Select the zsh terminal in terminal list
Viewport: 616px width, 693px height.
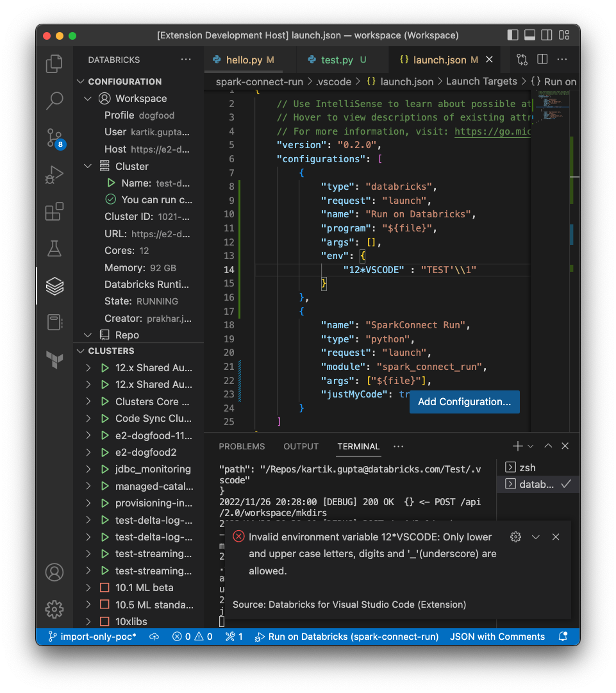[x=537, y=467]
